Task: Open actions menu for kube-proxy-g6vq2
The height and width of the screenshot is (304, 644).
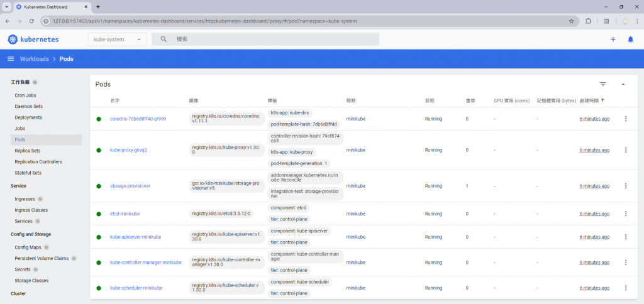Action: [x=626, y=149]
